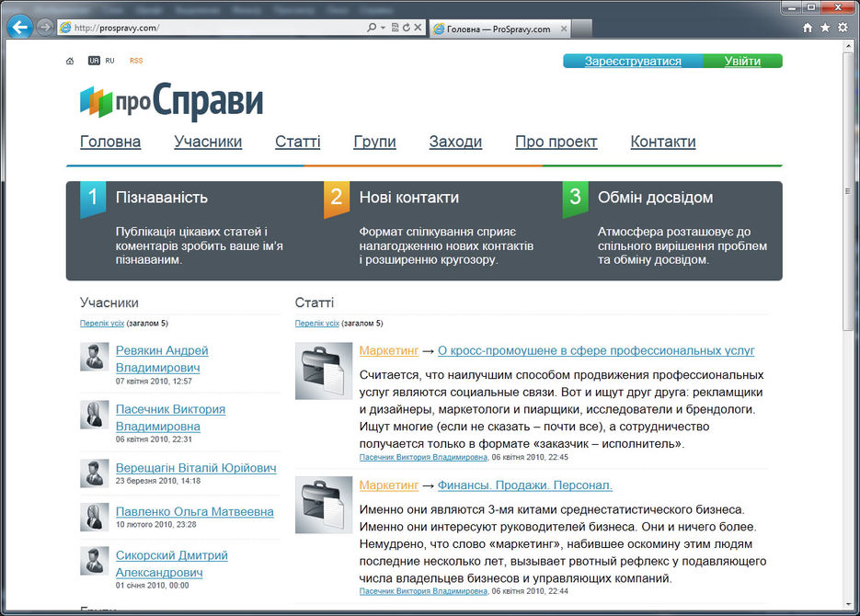Click the stop loading X icon

click(x=418, y=28)
